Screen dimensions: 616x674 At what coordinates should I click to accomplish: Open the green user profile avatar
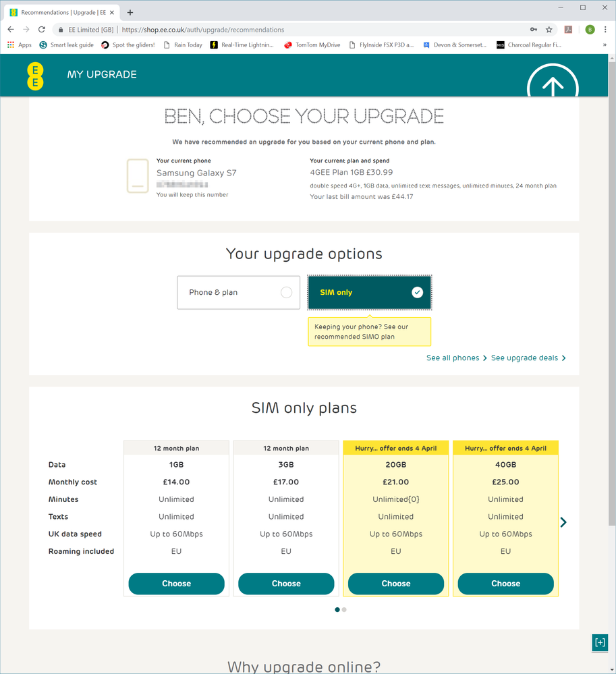pyautogui.click(x=590, y=30)
